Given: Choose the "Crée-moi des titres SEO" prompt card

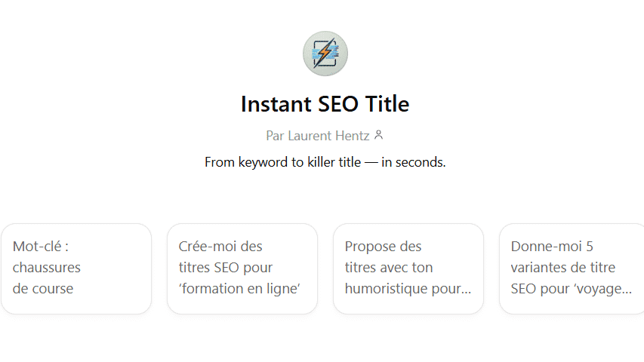Looking at the screenshot, I should [x=242, y=268].
